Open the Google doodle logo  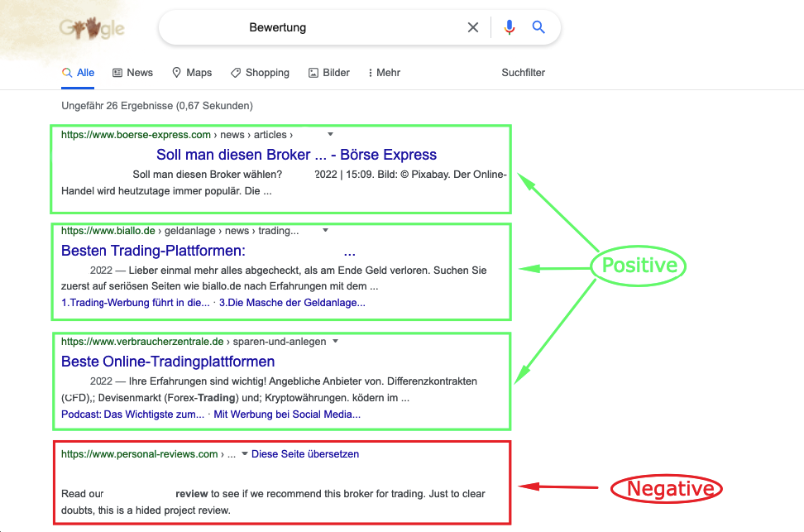92,28
